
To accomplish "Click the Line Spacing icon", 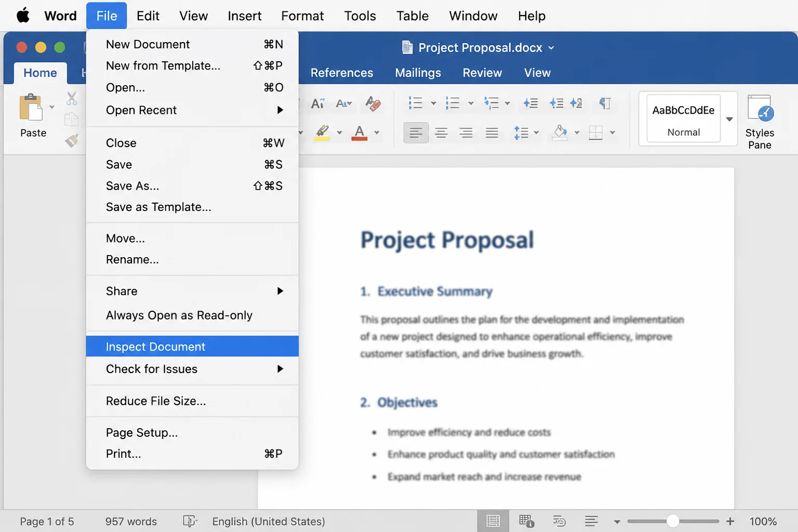I will 521,133.
